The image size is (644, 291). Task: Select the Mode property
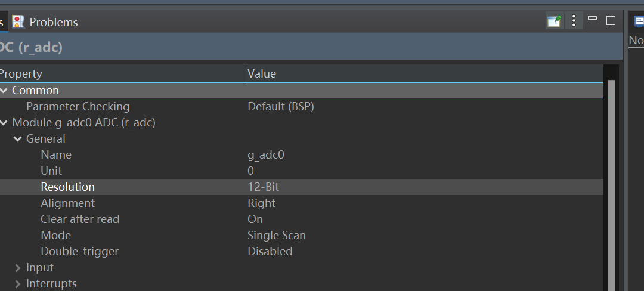(x=56, y=235)
